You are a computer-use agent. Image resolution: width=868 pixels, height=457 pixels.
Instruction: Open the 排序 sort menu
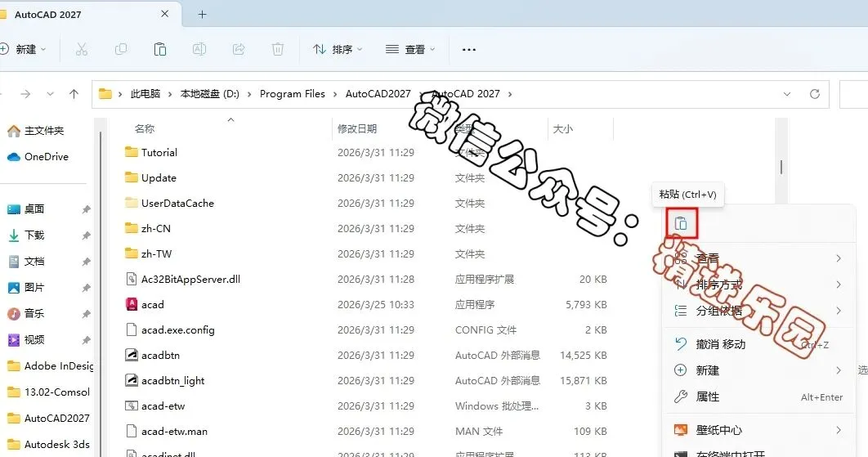click(338, 49)
